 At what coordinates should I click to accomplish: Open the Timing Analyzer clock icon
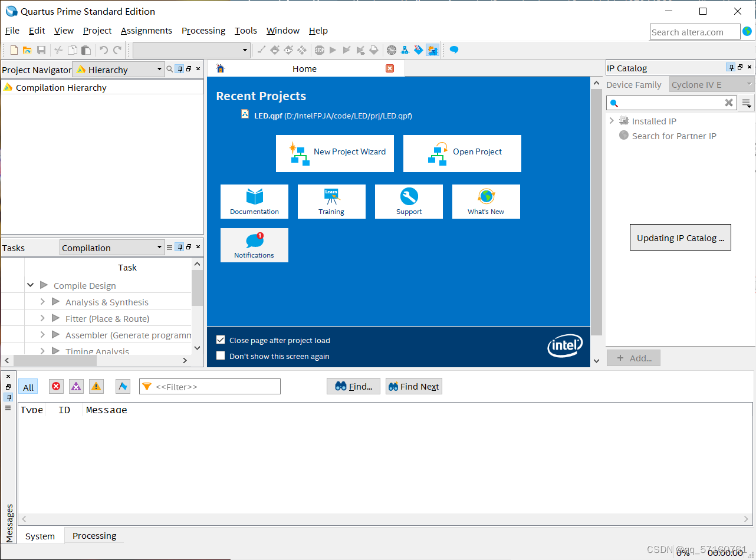(x=392, y=50)
